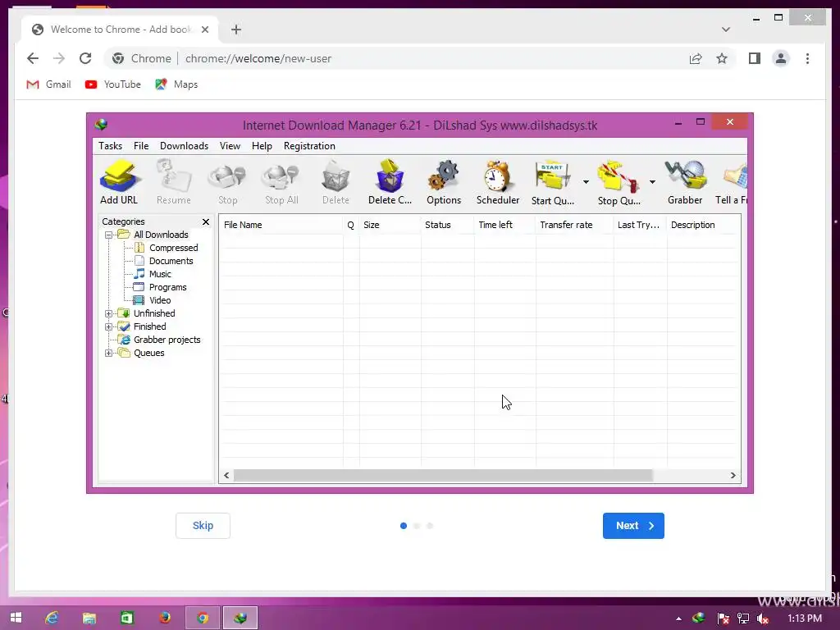Image resolution: width=840 pixels, height=630 pixels.
Task: Click the download list horizontal scrollbar thumb
Action: [443, 476]
